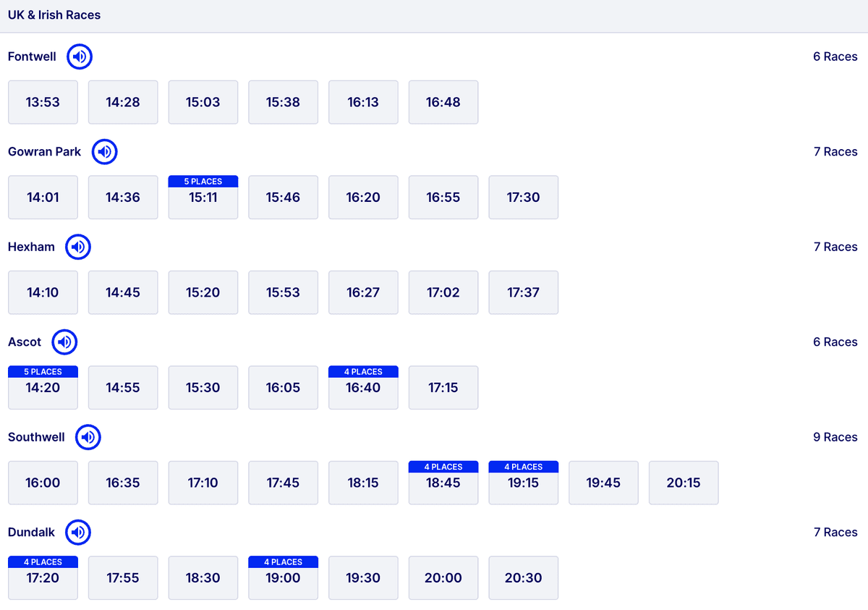Open the Hexham 14:10 race
Screen dimensions: 868x610
pos(43,292)
